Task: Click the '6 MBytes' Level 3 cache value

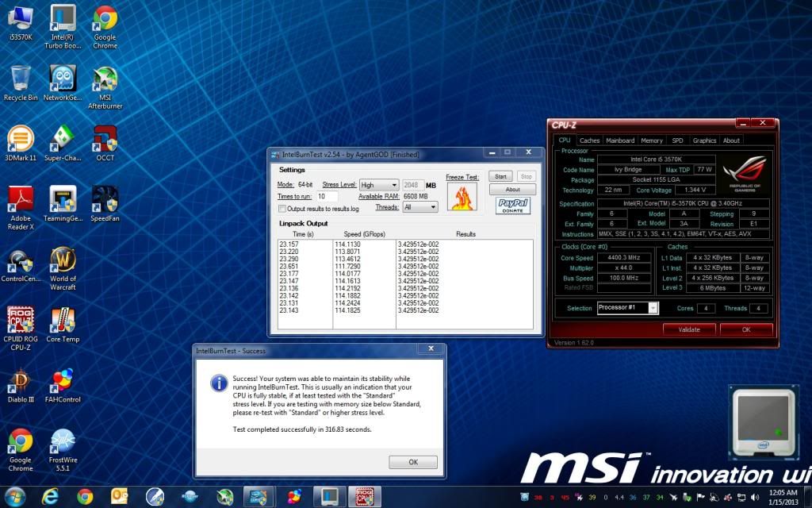Action: 713,288
